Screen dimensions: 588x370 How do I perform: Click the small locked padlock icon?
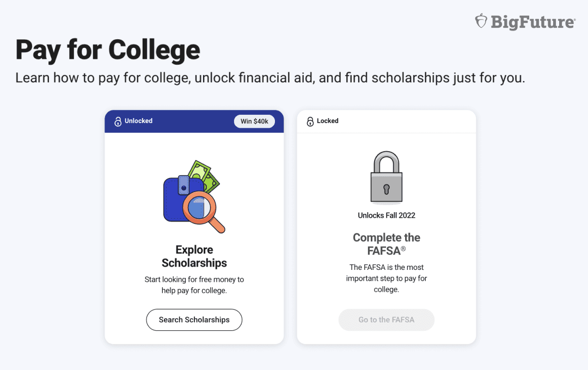click(310, 121)
